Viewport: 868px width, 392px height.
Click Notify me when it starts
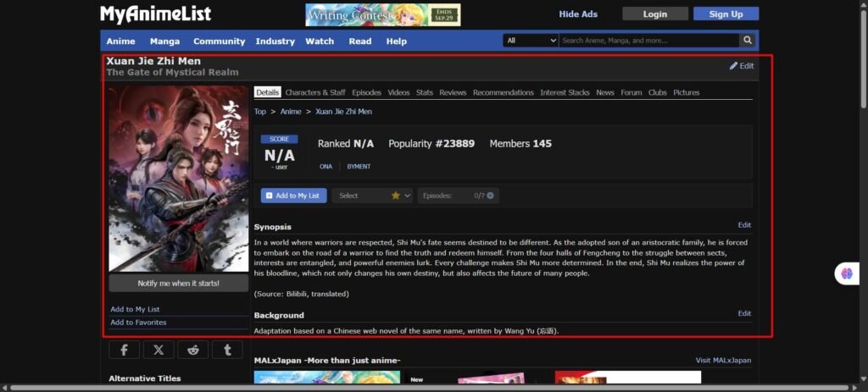click(178, 283)
